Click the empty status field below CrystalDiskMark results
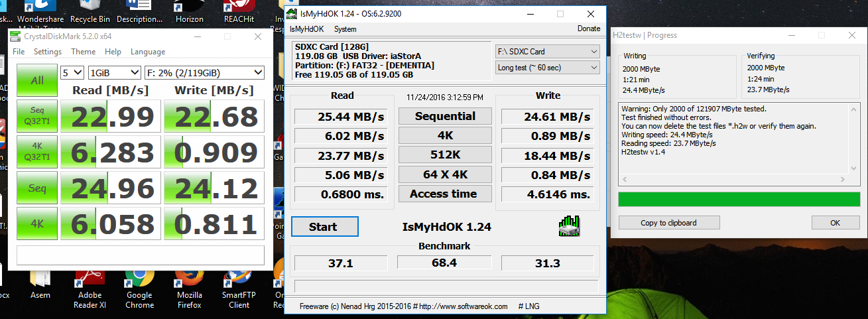868x319 pixels. coord(140,255)
